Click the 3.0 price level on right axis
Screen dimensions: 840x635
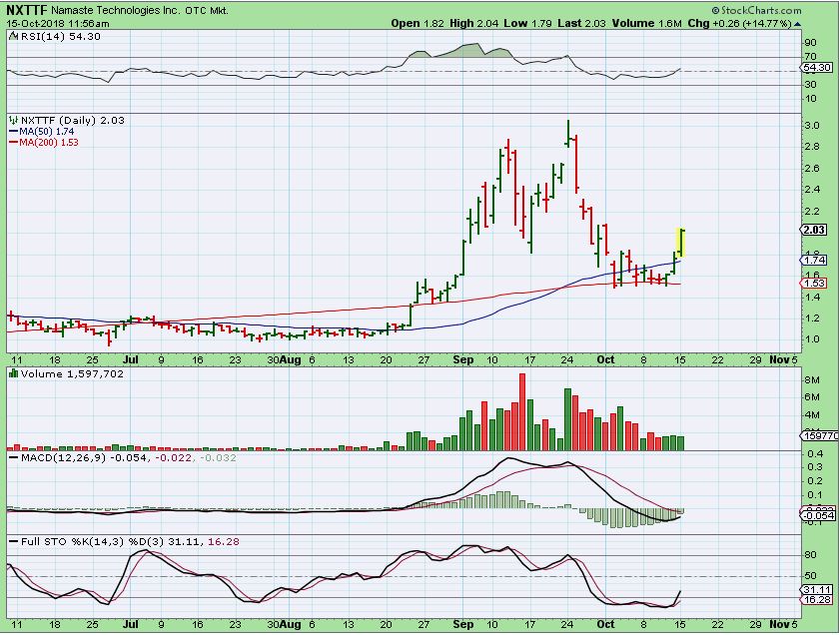coord(813,126)
